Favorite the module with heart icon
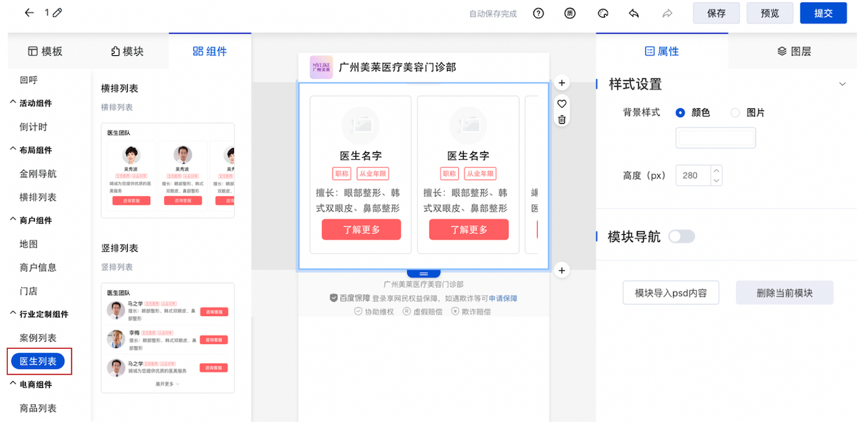This screenshot has height=427, width=868. pos(562,103)
